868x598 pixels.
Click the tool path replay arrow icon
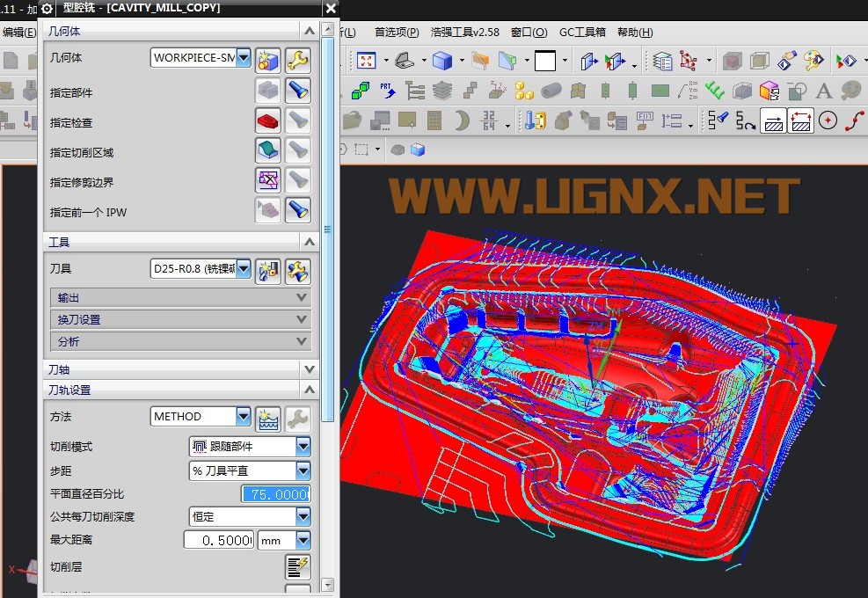point(746,120)
